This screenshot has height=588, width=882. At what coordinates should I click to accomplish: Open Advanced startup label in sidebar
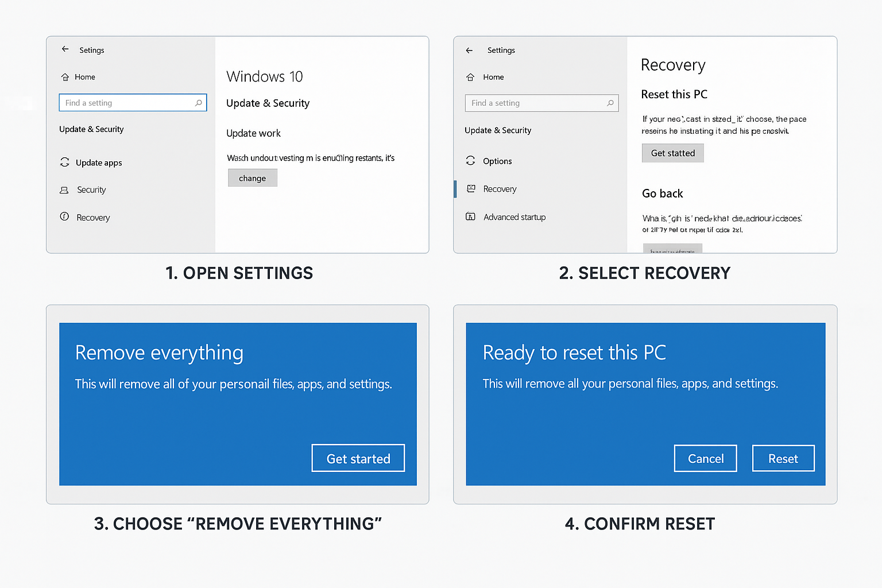(514, 217)
